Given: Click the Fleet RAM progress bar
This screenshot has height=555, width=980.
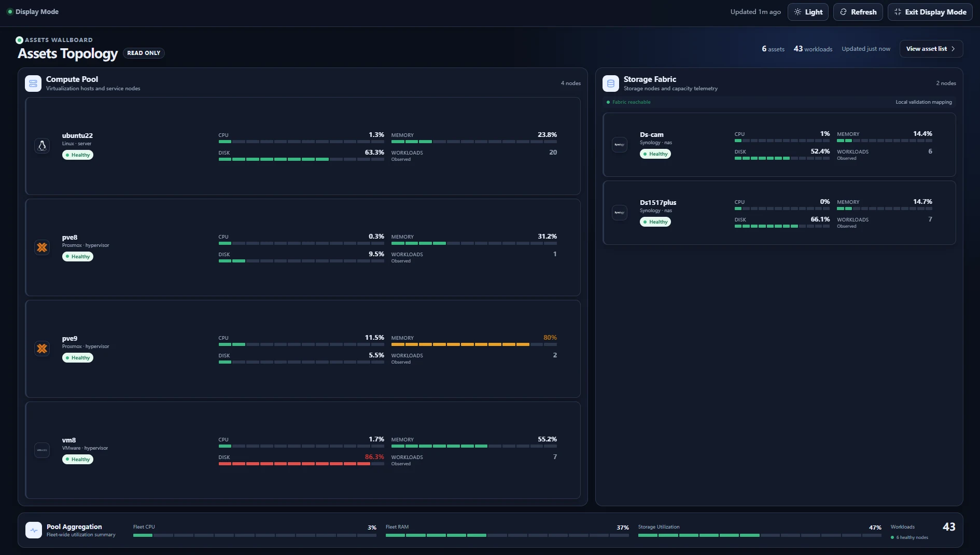Looking at the screenshot, I should (507, 535).
